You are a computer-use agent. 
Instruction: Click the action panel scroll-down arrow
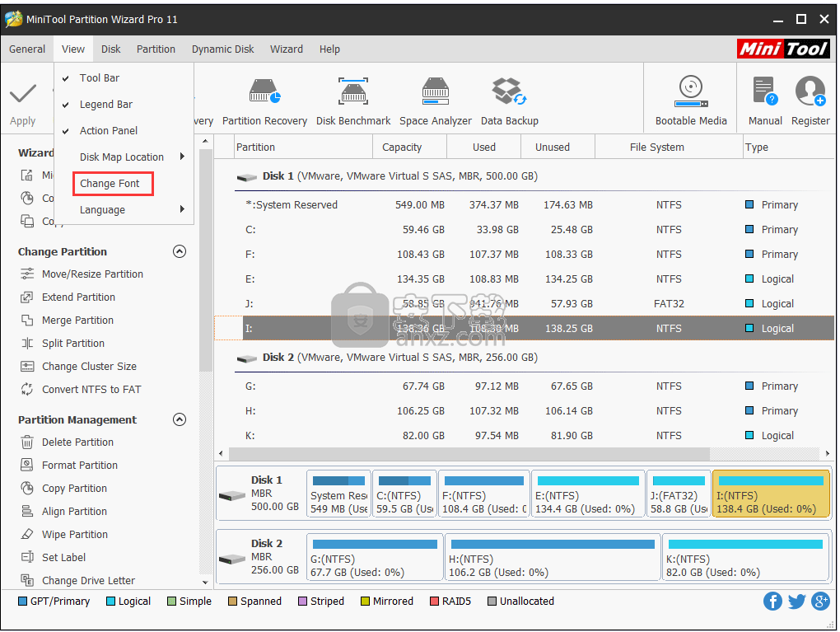click(205, 582)
